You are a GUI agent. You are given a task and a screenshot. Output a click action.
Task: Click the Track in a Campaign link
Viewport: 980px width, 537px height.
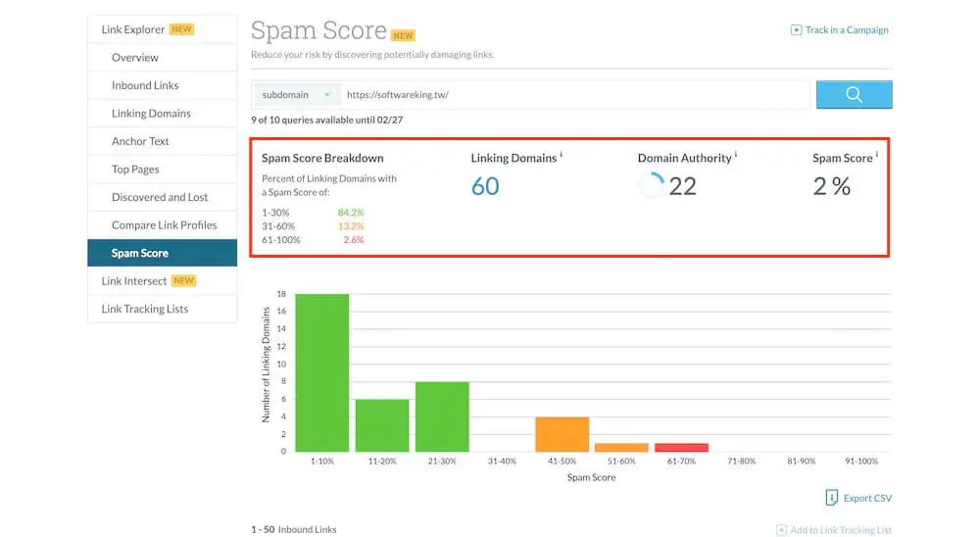tap(847, 30)
